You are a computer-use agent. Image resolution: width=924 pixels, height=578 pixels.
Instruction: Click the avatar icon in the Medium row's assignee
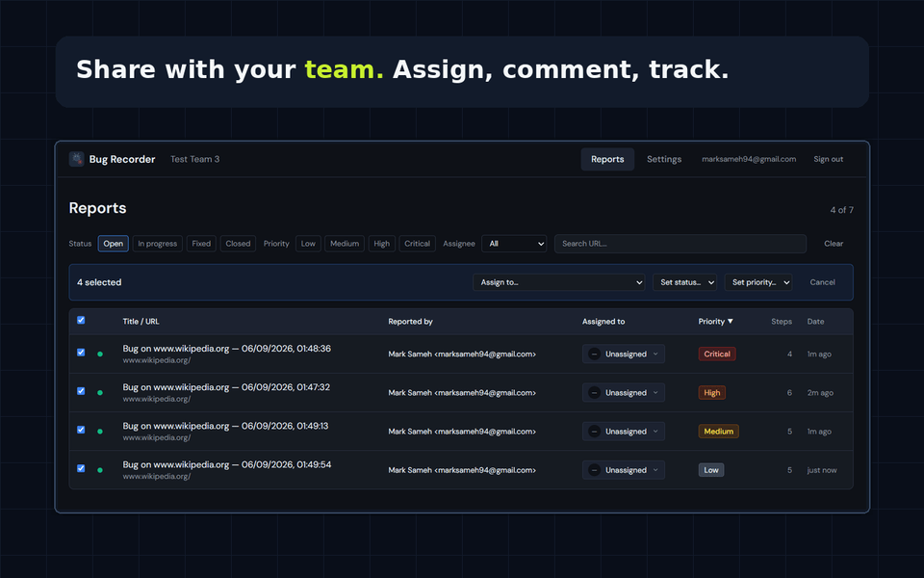pos(595,432)
